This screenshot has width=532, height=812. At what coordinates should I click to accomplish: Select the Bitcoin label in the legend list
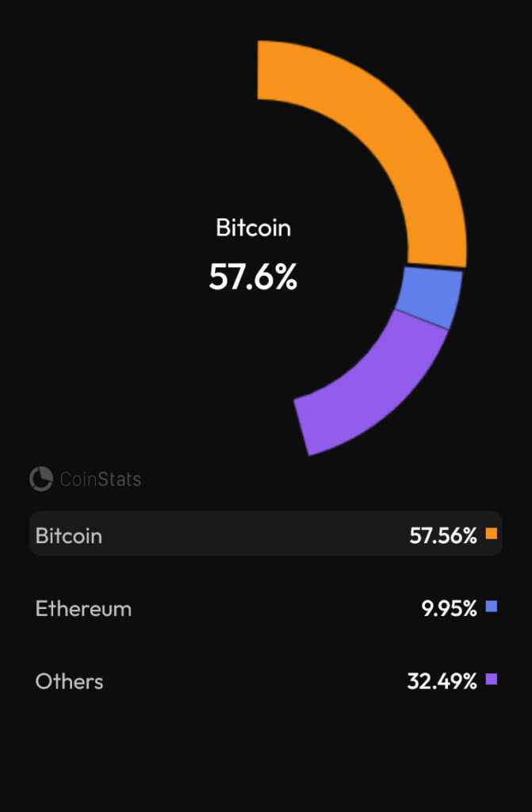click(68, 535)
